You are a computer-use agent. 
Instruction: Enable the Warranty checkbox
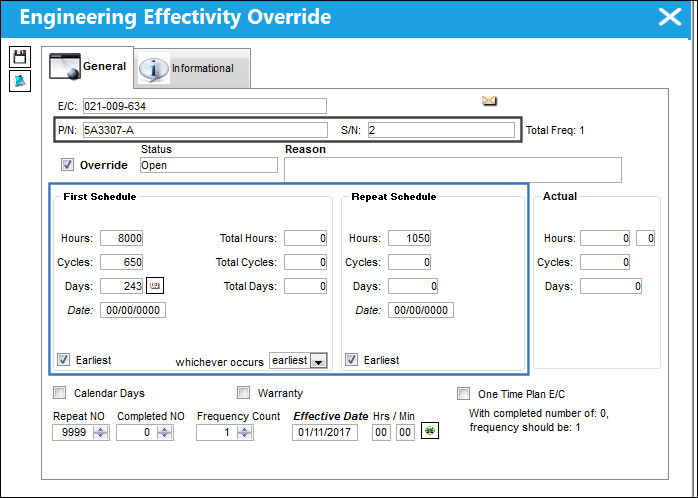pos(243,393)
